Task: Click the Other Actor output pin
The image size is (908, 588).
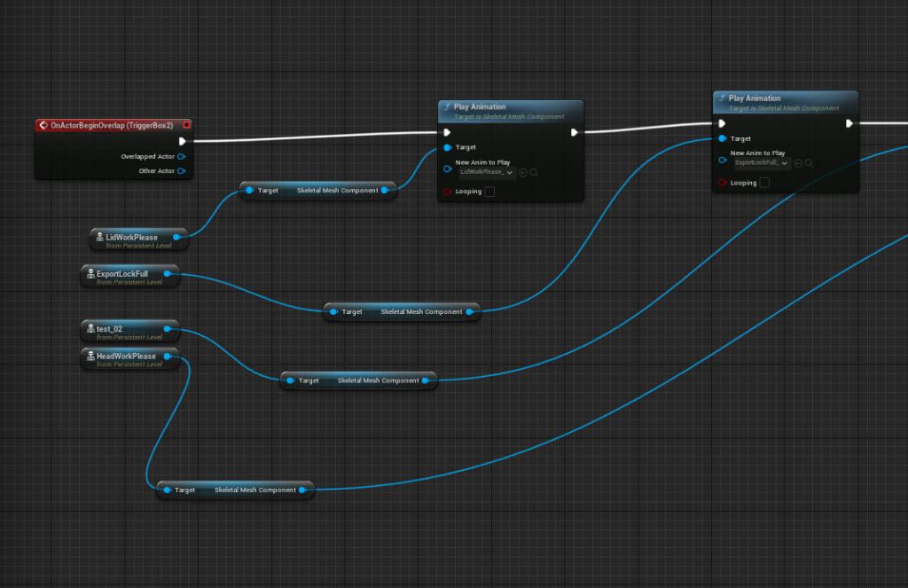Action: pyautogui.click(x=182, y=171)
